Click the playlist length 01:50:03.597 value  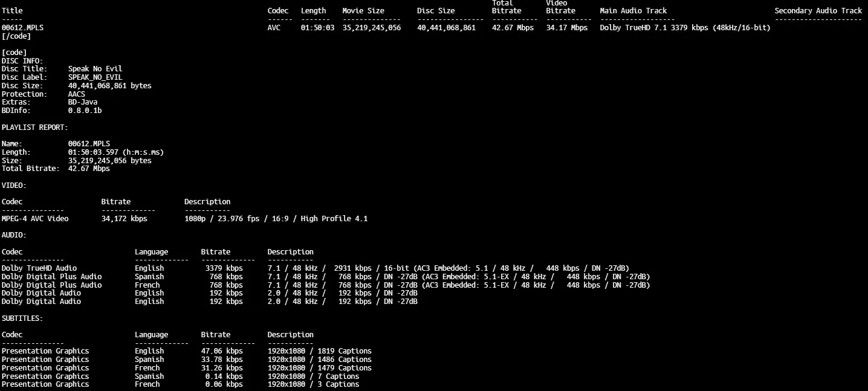tap(115, 152)
